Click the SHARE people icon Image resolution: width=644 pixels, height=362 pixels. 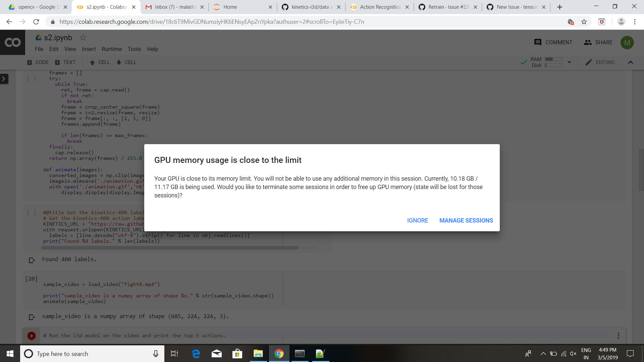click(x=587, y=42)
